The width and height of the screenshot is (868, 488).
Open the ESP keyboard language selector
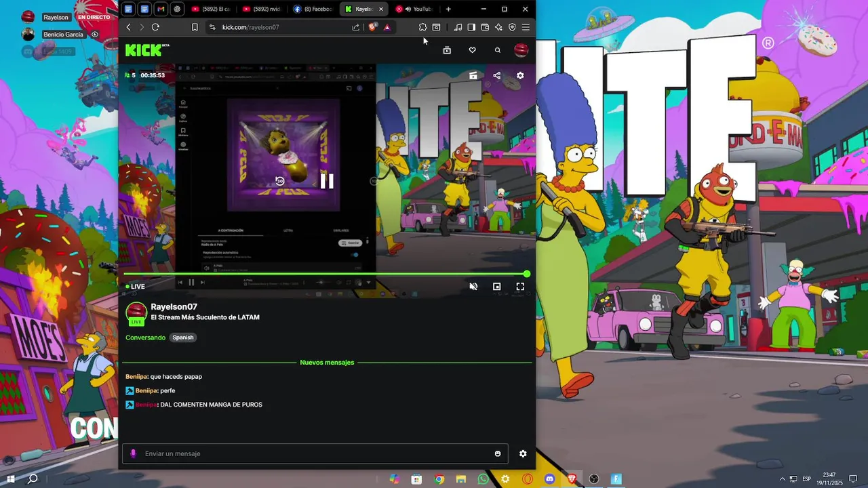pos(807,479)
